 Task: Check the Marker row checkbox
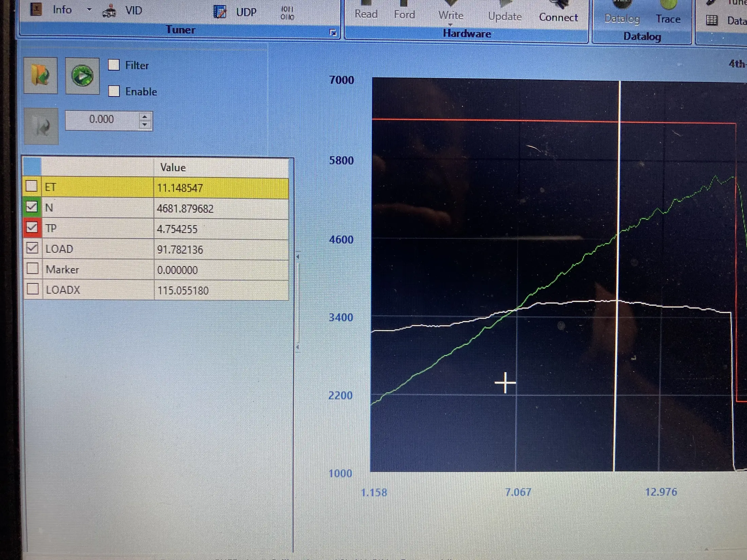pyautogui.click(x=33, y=268)
